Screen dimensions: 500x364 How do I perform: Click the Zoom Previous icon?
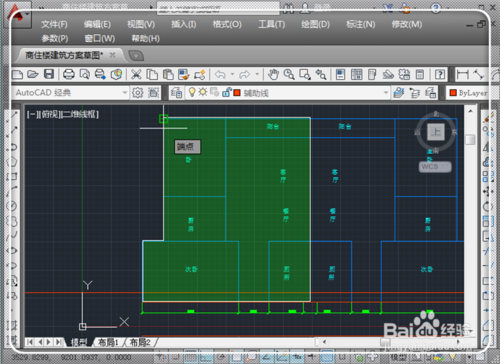[321, 74]
